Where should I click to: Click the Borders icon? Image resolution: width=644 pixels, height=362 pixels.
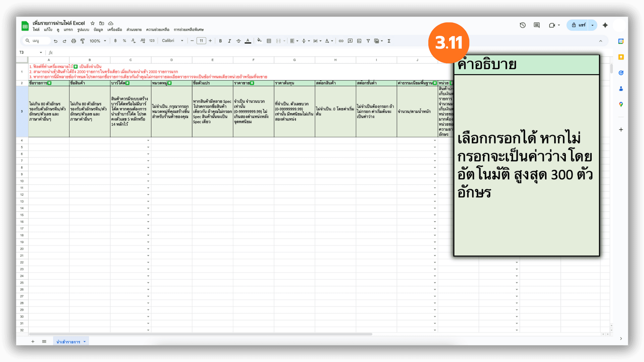click(x=269, y=41)
